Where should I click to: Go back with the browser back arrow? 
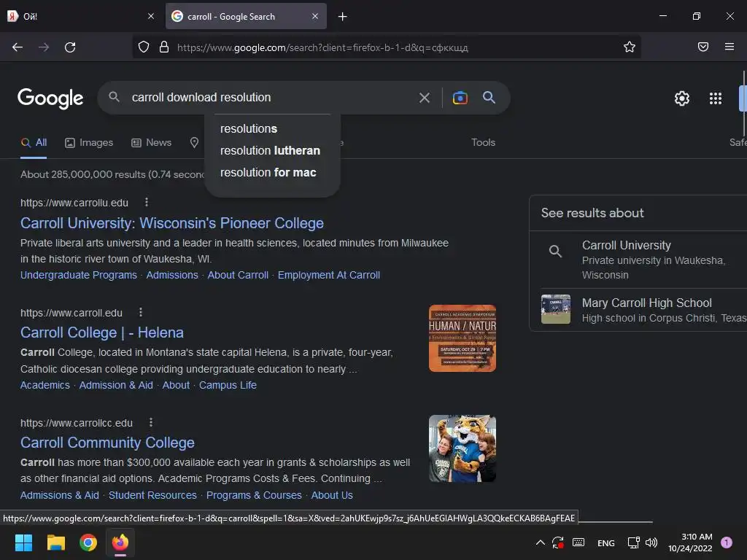tap(18, 47)
